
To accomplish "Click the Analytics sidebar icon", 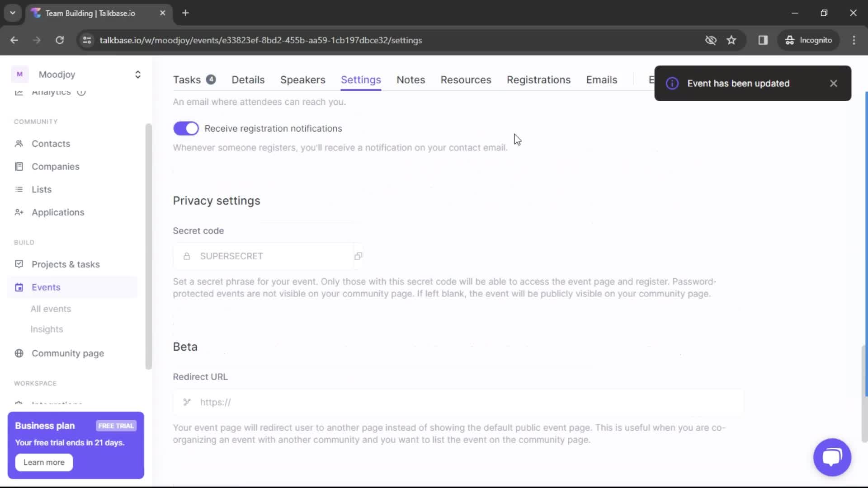I will pos(19,92).
